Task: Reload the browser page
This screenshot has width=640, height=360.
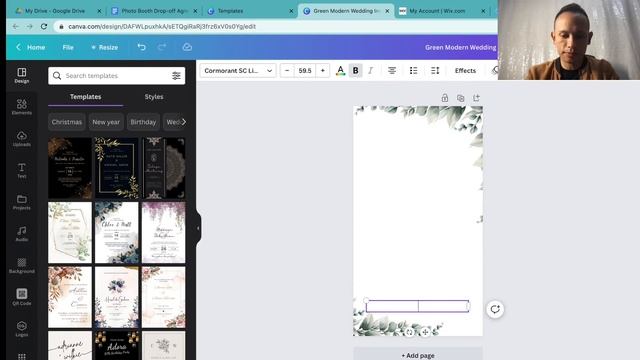Action: point(44,26)
